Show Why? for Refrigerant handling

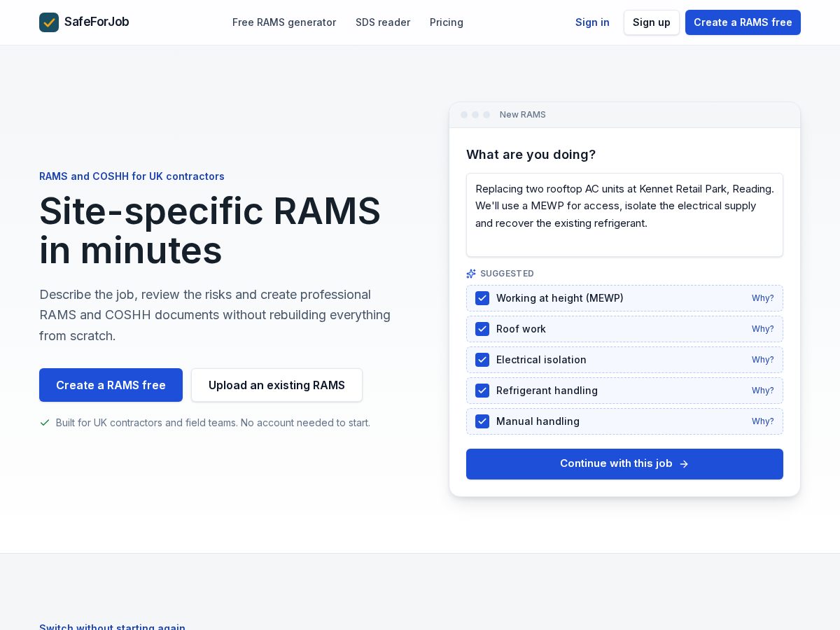762,391
